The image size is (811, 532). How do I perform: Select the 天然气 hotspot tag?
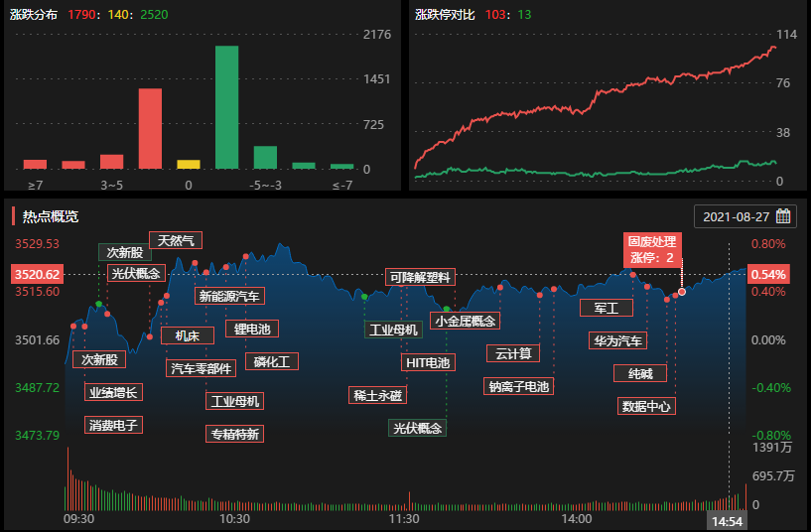pos(176,239)
